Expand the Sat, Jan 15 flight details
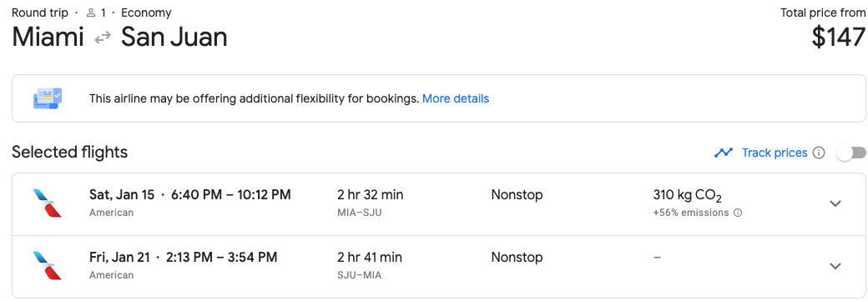The width and height of the screenshot is (868, 301). click(835, 203)
